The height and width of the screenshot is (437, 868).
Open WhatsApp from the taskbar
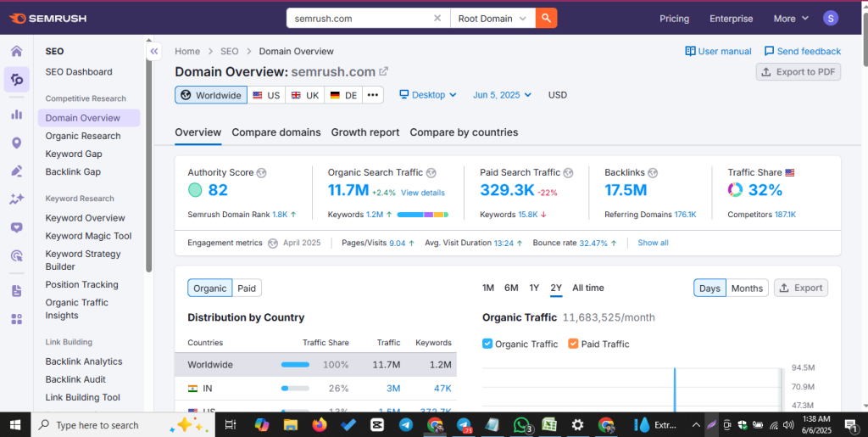(521, 425)
